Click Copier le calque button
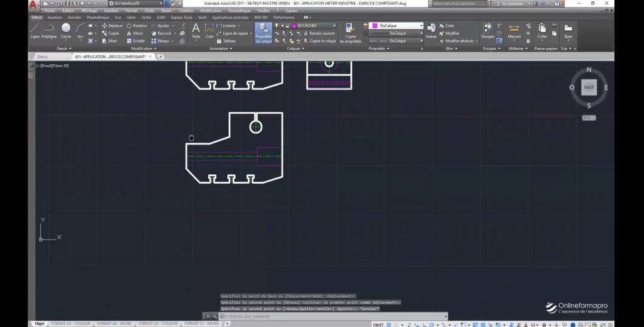This screenshot has height=327, width=644. tap(319, 41)
